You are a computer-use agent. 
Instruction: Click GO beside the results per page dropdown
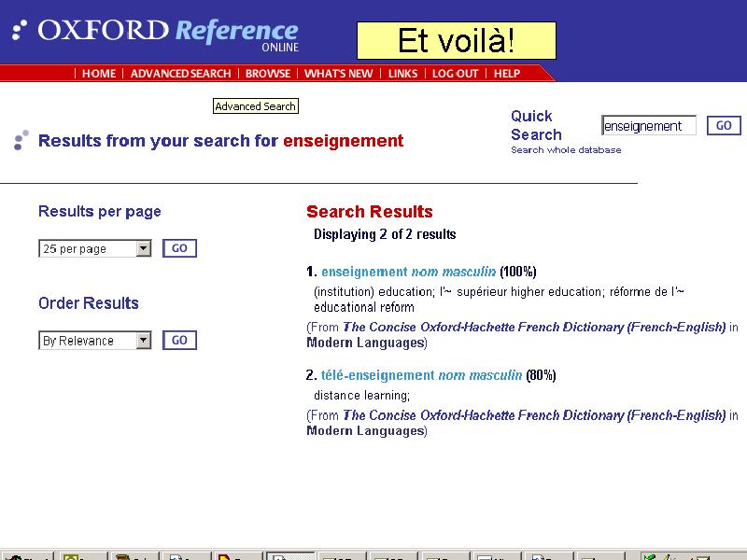[179, 248]
